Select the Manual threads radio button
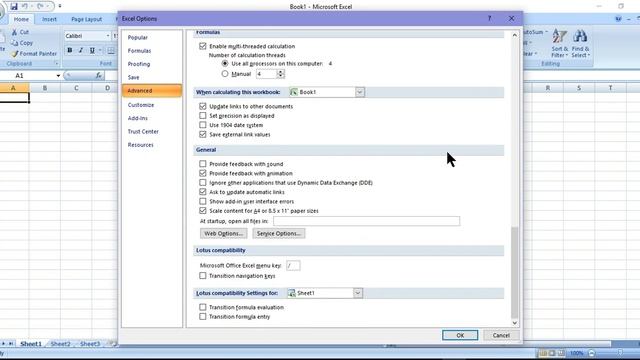This screenshot has height=360, width=640. 225,74
